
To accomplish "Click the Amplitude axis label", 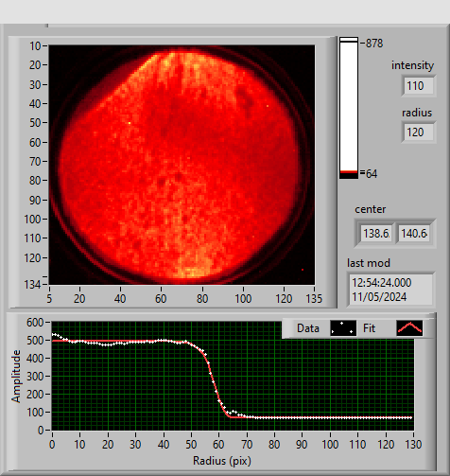I will [x=16, y=376].
